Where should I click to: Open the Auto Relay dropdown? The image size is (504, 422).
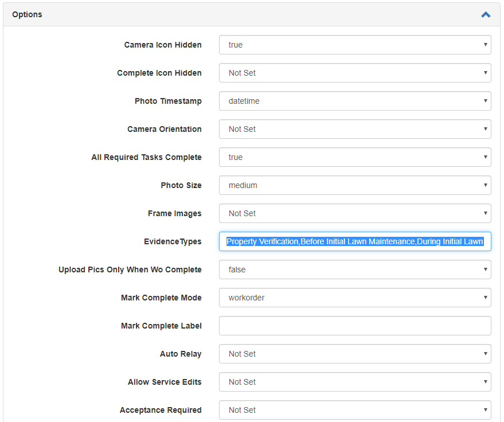pyautogui.click(x=354, y=354)
